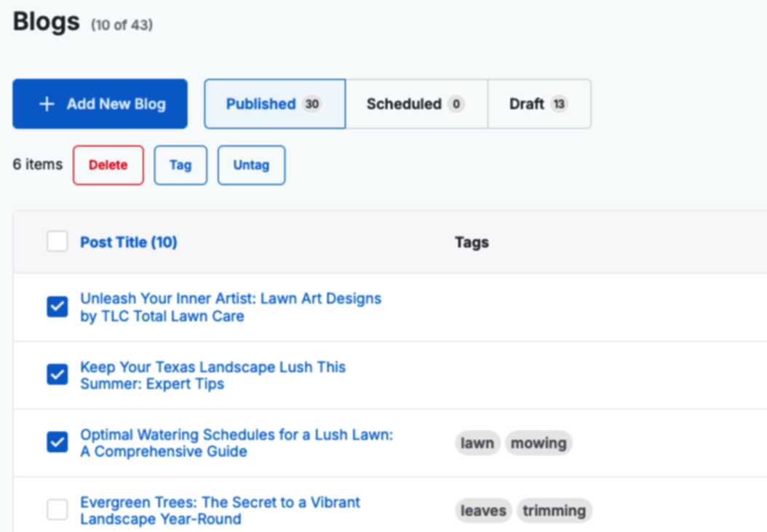Check the Evergreen Trees post checkbox

(x=57, y=509)
